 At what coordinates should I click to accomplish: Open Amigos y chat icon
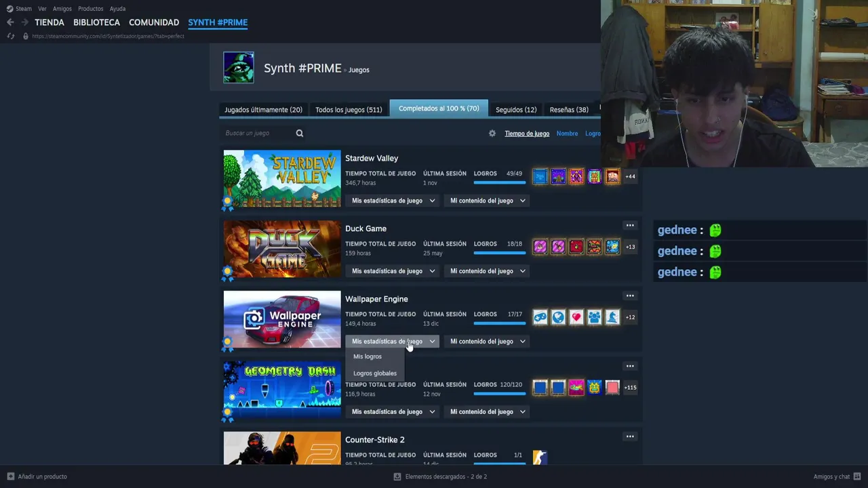tap(857, 476)
